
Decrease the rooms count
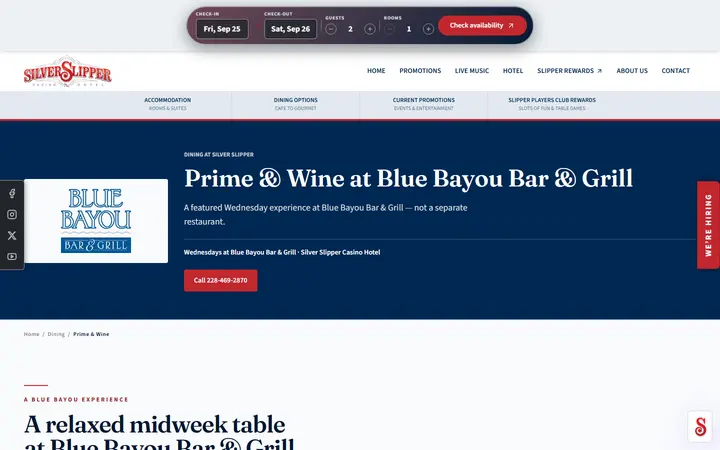pyautogui.click(x=389, y=29)
